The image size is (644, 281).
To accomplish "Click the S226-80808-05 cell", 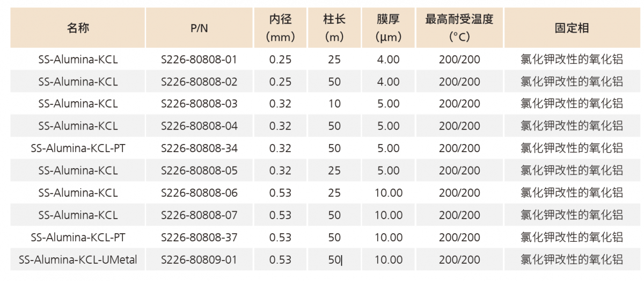I will (199, 171).
